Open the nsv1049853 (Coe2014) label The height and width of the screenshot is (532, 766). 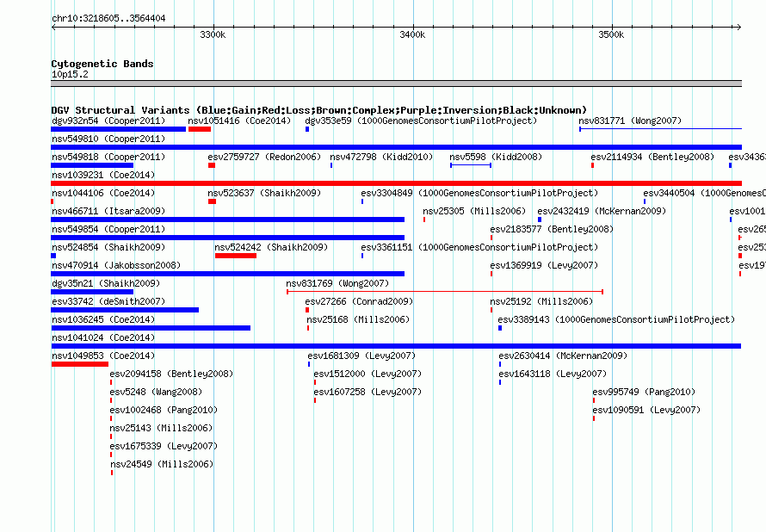[x=103, y=356]
